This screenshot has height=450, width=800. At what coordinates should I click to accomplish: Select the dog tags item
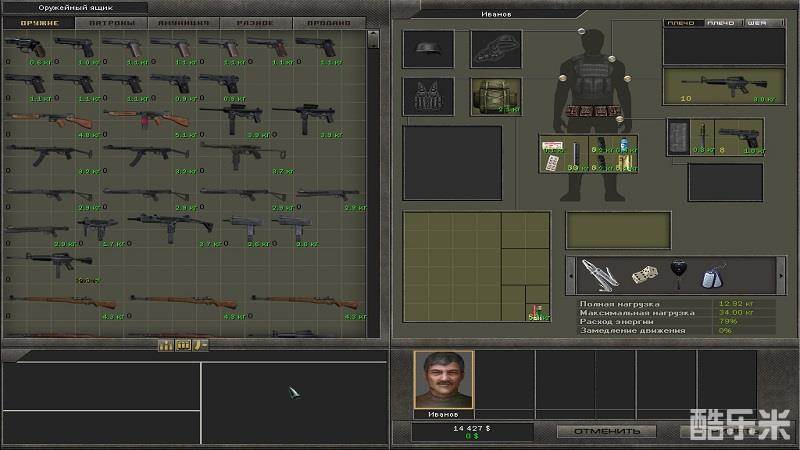[713, 276]
